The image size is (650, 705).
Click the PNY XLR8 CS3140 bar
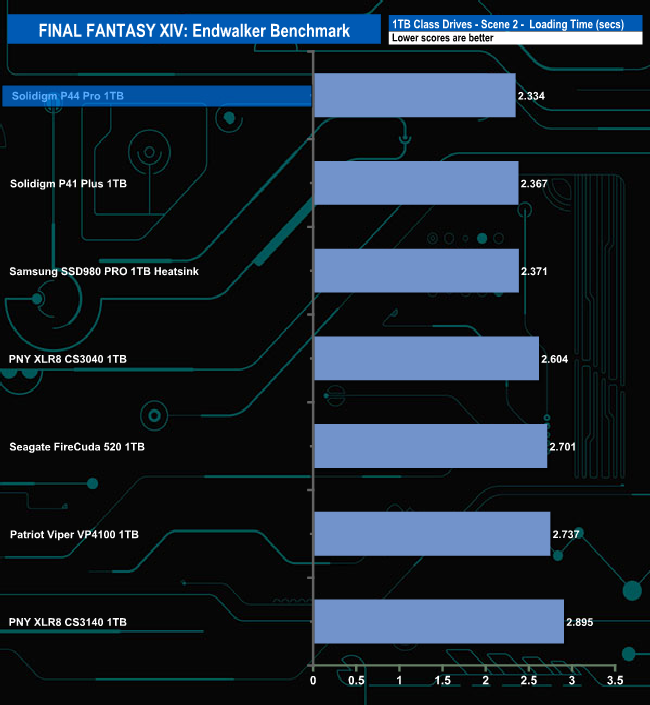coord(439,621)
